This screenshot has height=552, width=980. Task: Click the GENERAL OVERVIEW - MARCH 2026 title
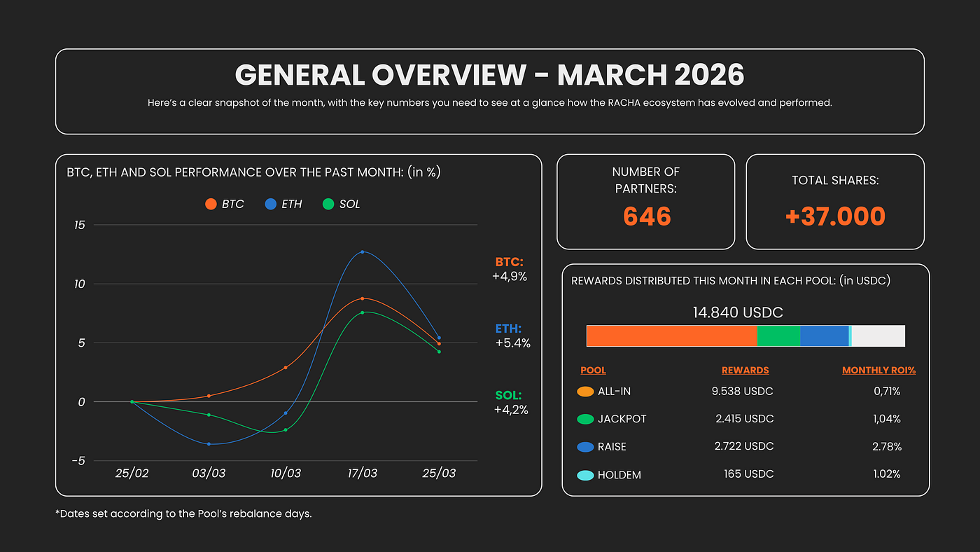coord(489,75)
